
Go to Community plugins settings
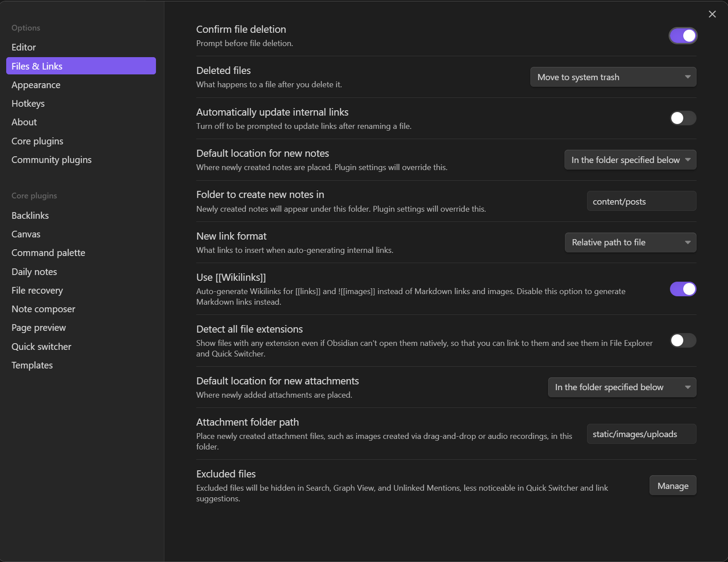[x=51, y=159]
